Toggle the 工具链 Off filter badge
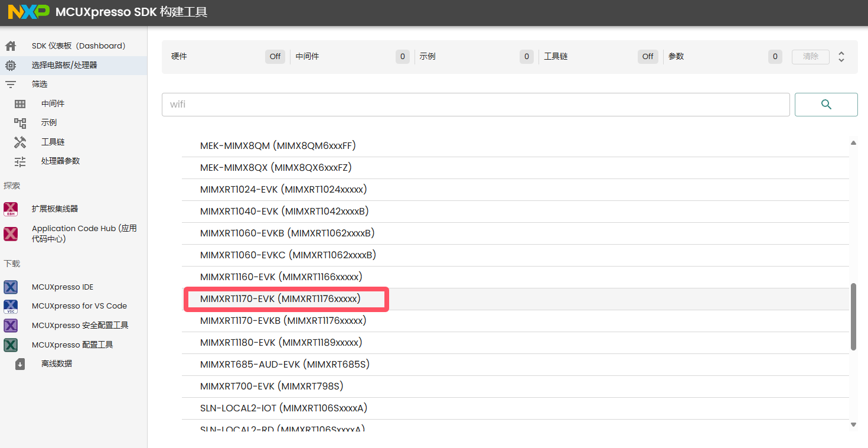 (648, 57)
